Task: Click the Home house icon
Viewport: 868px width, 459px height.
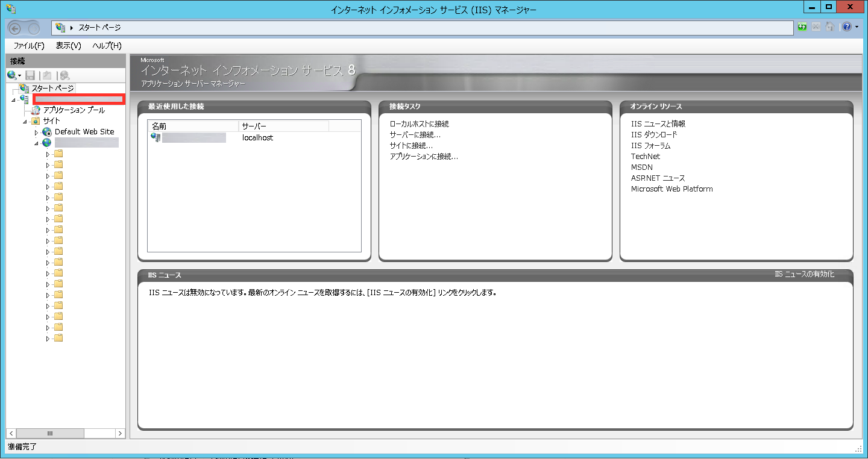Action: point(830,27)
